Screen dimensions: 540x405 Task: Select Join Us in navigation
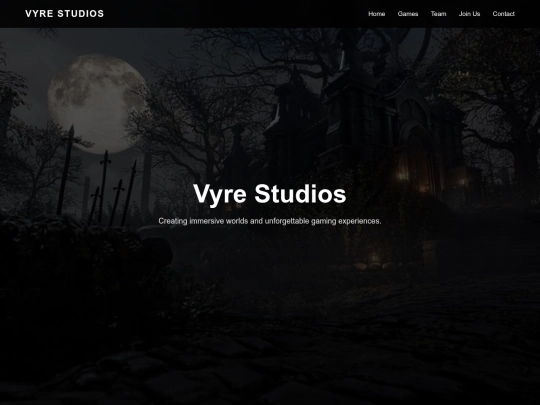click(469, 14)
